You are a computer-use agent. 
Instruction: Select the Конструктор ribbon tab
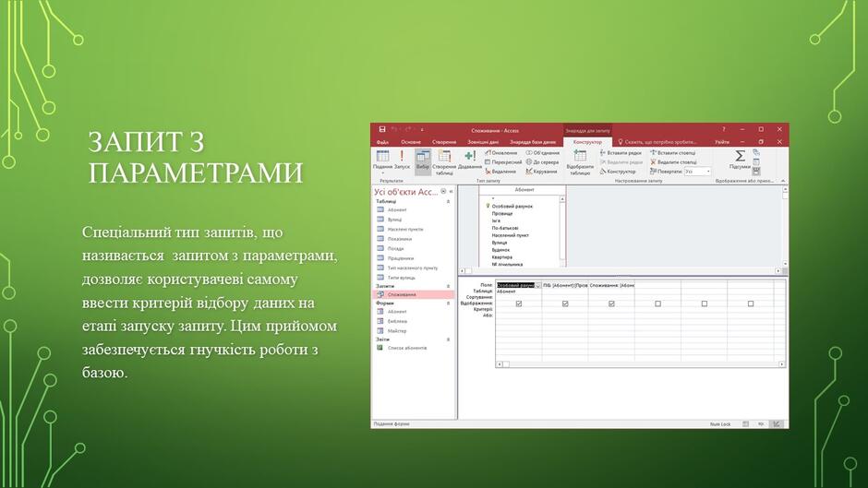tap(587, 142)
